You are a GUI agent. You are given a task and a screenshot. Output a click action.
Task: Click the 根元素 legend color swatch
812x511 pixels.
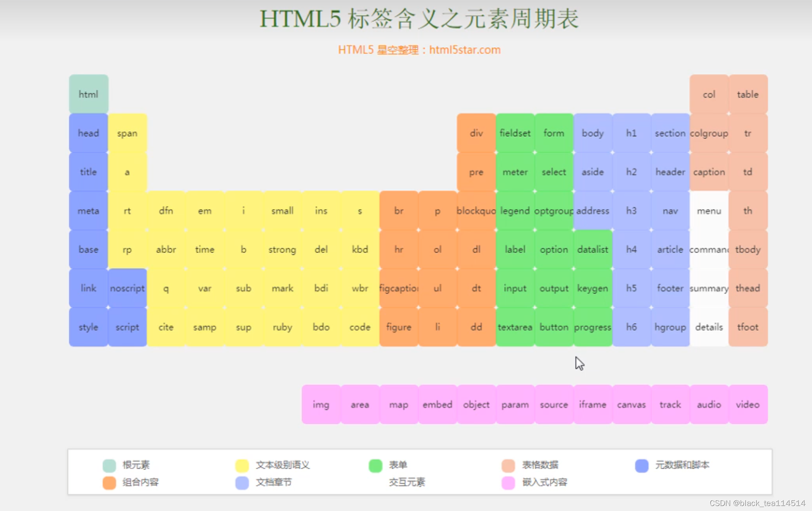click(109, 465)
